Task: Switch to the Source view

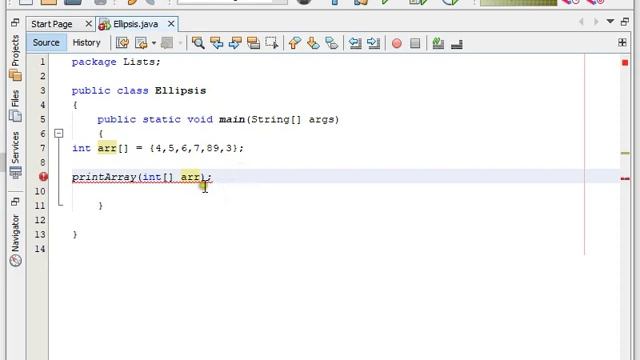Action: point(46,42)
